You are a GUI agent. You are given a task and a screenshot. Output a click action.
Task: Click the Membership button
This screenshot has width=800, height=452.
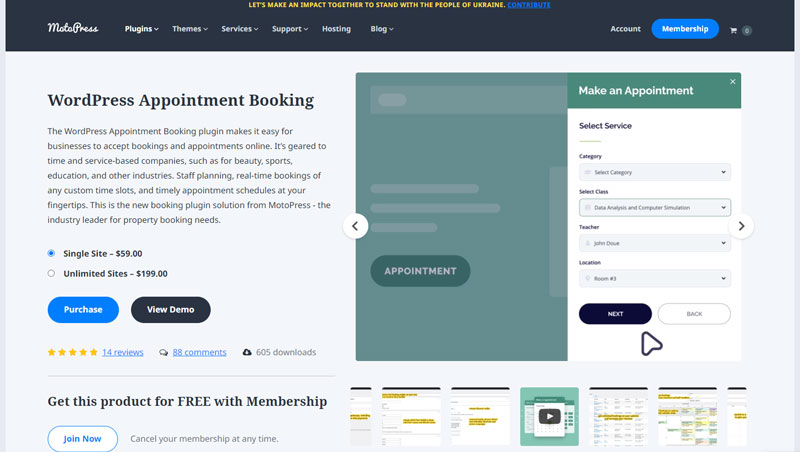685,29
